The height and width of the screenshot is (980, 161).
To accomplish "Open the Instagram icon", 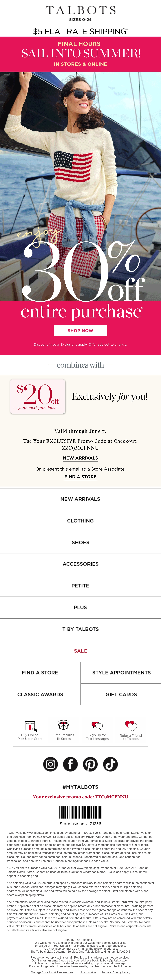I will tap(51, 764).
